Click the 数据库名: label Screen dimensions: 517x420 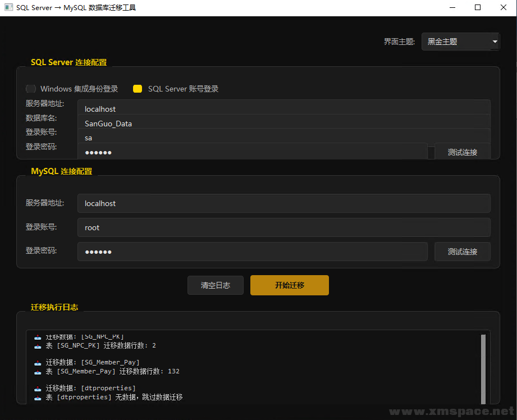41,118
